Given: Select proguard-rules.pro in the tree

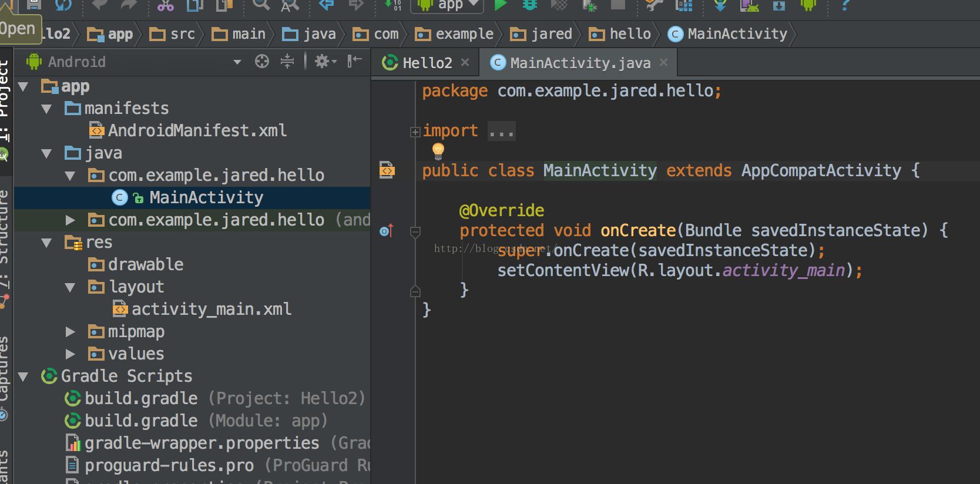Looking at the screenshot, I should pos(217,465).
